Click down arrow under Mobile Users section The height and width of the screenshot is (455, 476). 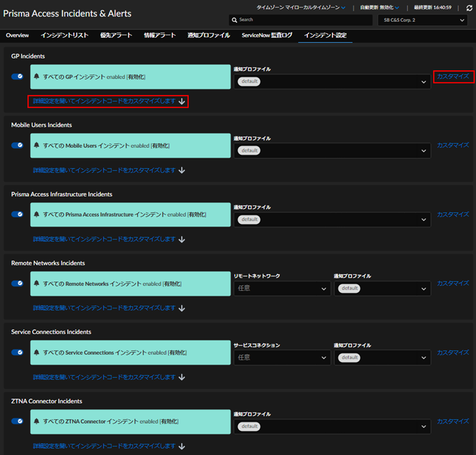click(182, 170)
